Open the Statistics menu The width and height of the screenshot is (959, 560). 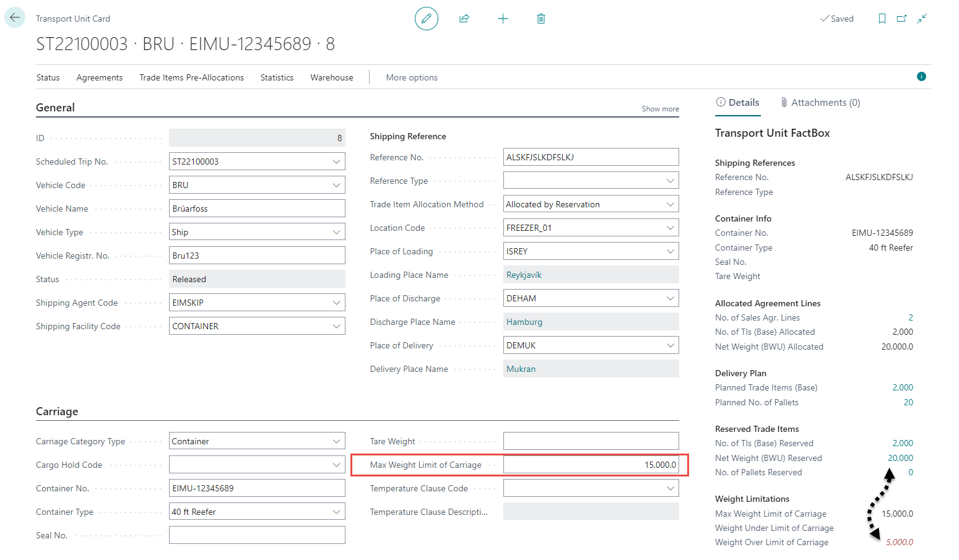[x=277, y=77]
